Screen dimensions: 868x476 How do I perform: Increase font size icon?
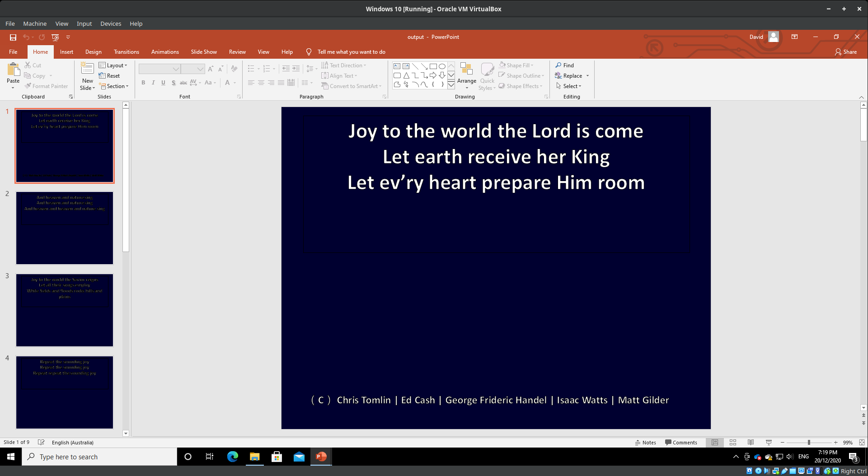click(211, 69)
